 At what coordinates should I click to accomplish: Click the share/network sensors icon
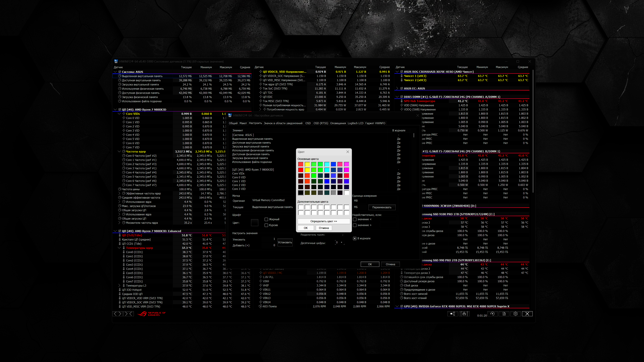point(452,314)
